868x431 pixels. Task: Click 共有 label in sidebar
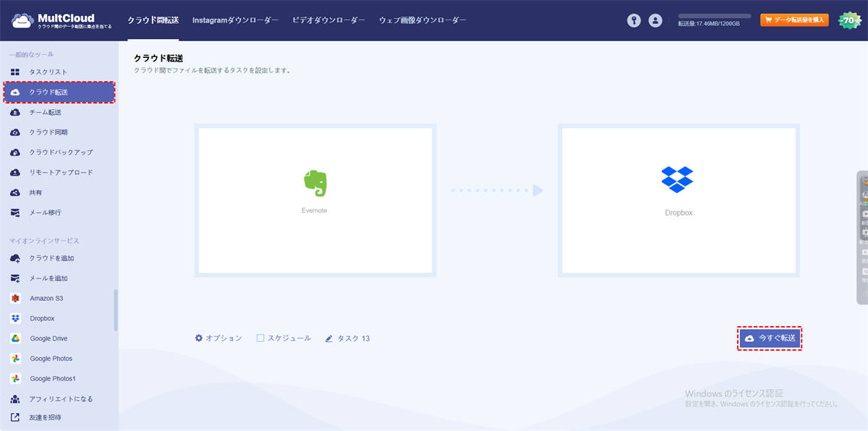tap(35, 193)
